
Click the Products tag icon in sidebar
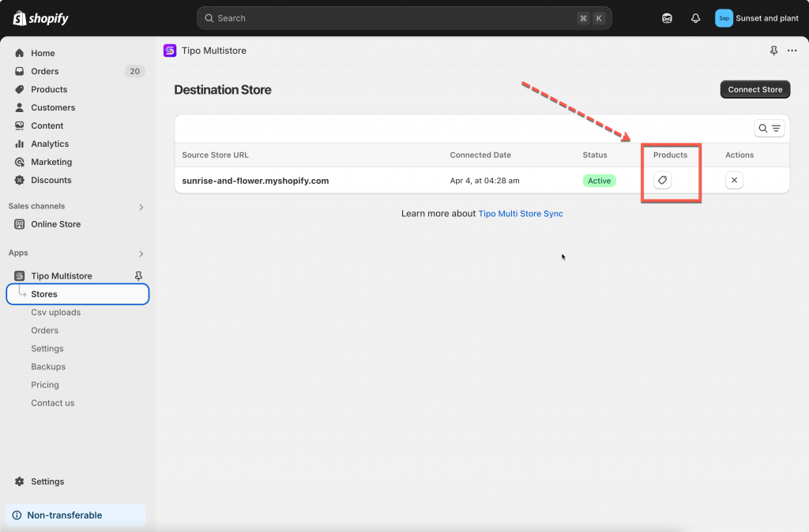[20, 89]
